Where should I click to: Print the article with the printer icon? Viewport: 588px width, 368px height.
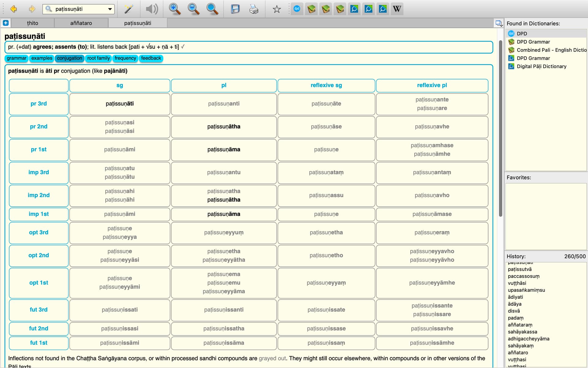tap(254, 9)
